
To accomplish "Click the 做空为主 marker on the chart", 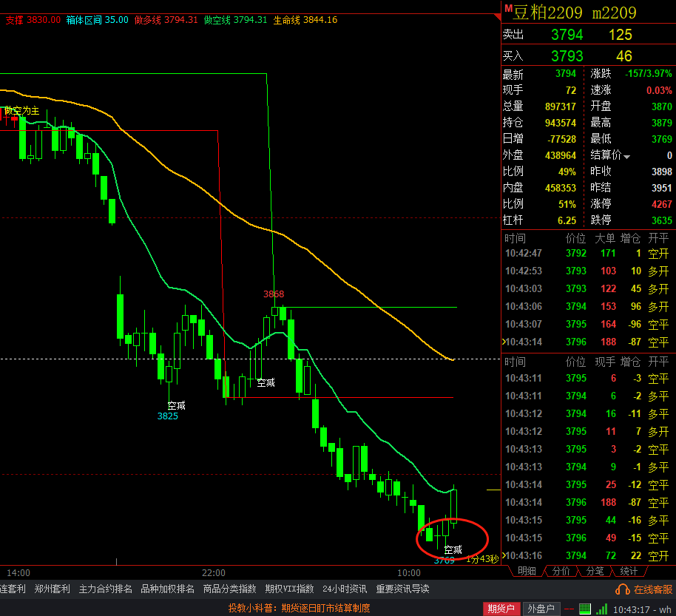I will click(21, 111).
